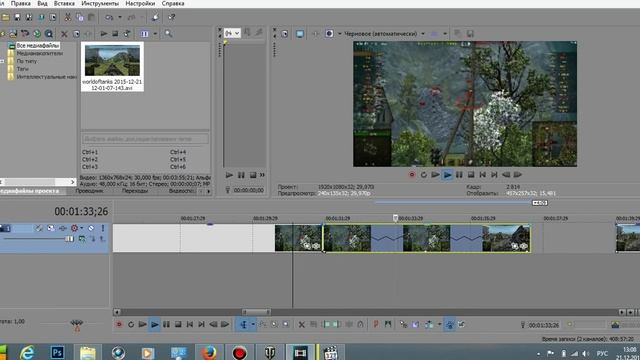The height and width of the screenshot is (360, 640).
Task: Switch to Переходы tab
Action: click(135, 191)
